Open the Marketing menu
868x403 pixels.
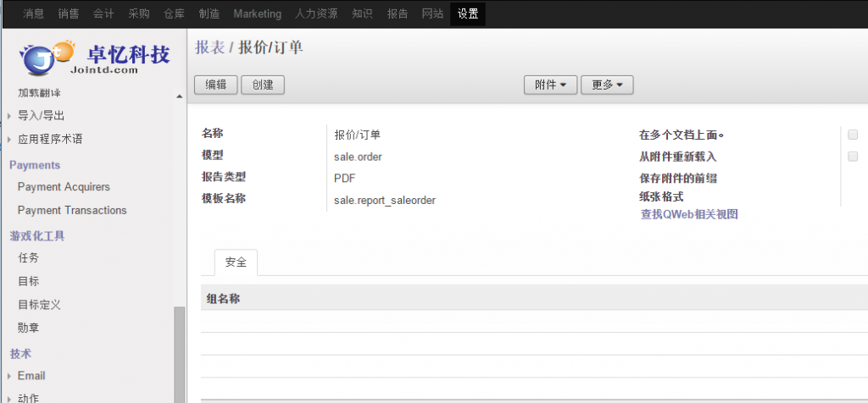coord(257,14)
